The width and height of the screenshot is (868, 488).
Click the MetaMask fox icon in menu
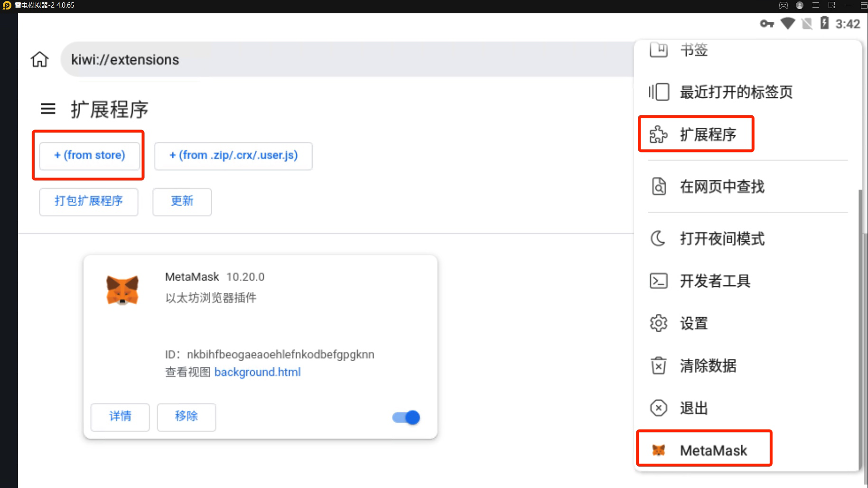click(659, 450)
